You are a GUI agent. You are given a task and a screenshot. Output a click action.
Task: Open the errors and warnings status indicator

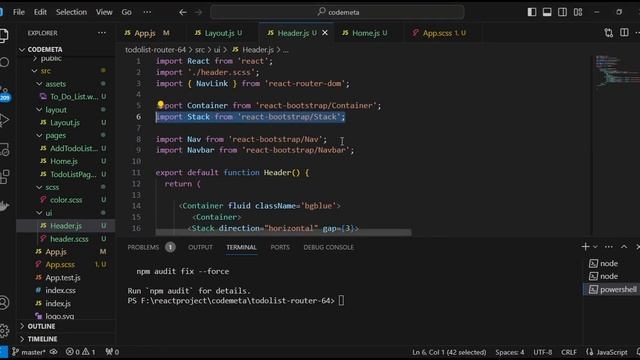pyautogui.click(x=80, y=352)
